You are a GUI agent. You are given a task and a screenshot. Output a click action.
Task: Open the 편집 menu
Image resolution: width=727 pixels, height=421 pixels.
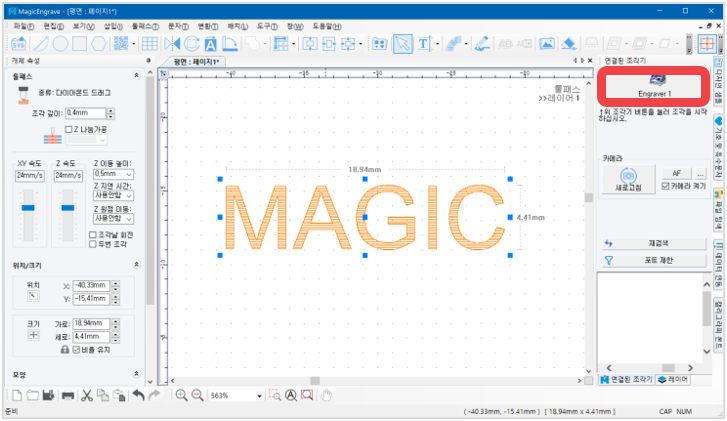click(x=53, y=26)
